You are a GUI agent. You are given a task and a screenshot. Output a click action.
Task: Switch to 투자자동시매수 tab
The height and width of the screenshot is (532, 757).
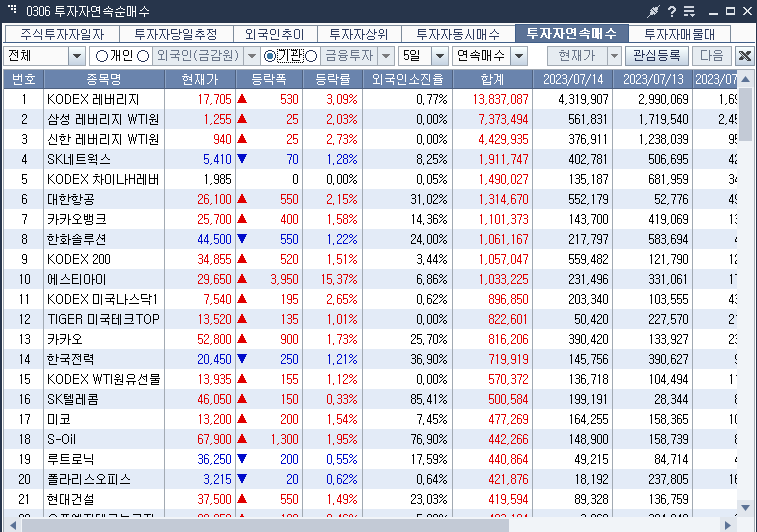458,34
